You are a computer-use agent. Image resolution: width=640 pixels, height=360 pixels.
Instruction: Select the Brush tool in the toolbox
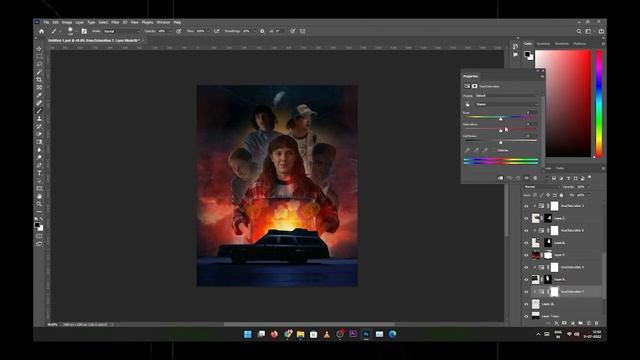39,111
